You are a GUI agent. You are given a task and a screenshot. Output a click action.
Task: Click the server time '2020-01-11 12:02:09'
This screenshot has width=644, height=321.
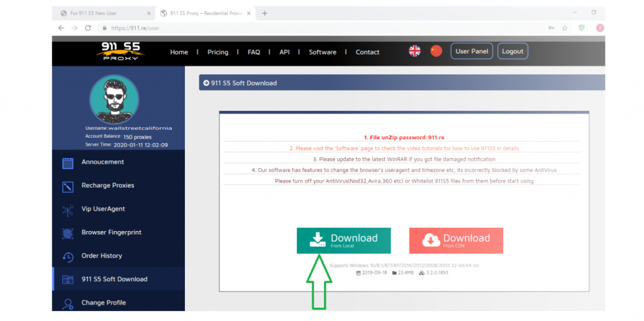(140, 145)
